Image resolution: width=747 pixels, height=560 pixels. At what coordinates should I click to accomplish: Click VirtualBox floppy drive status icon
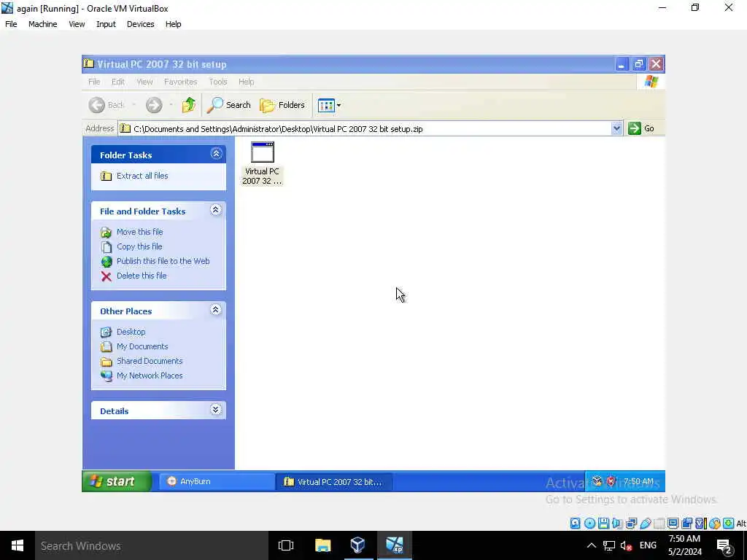(603, 524)
